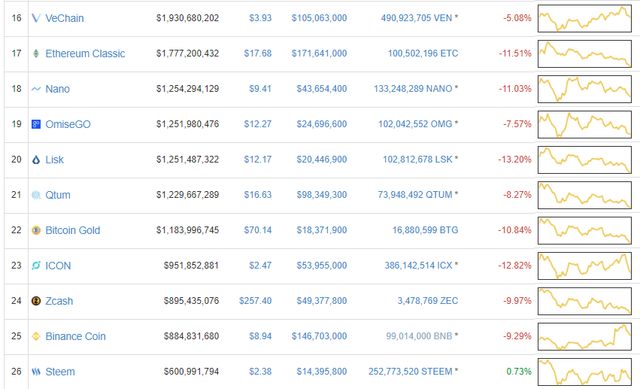View Lisk price chart thumbnail

(584, 160)
